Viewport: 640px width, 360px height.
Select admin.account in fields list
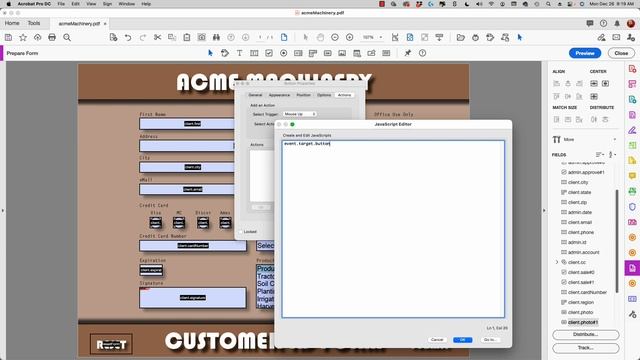(584, 252)
